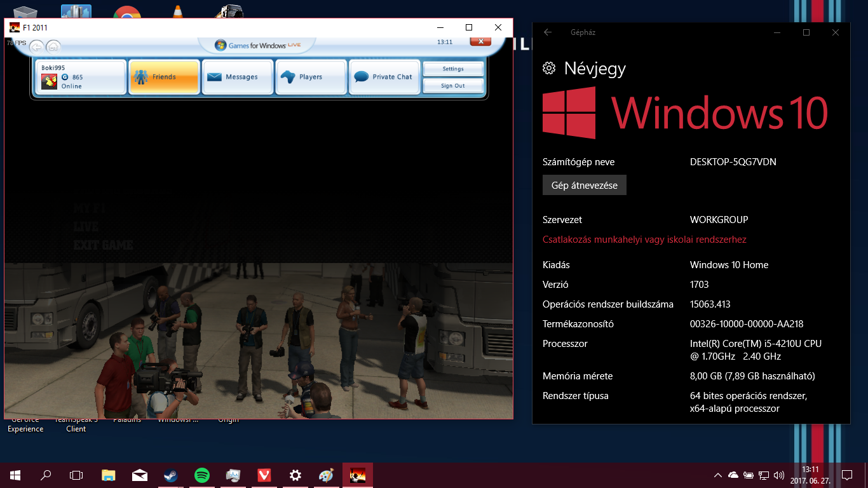
Task: Select the Recycle Bin desktop icon
Action: coord(25,11)
